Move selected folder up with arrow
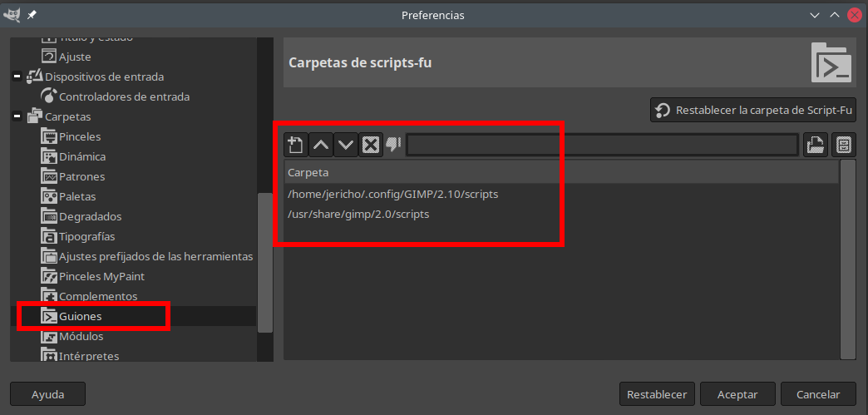The width and height of the screenshot is (868, 415). tap(321, 145)
